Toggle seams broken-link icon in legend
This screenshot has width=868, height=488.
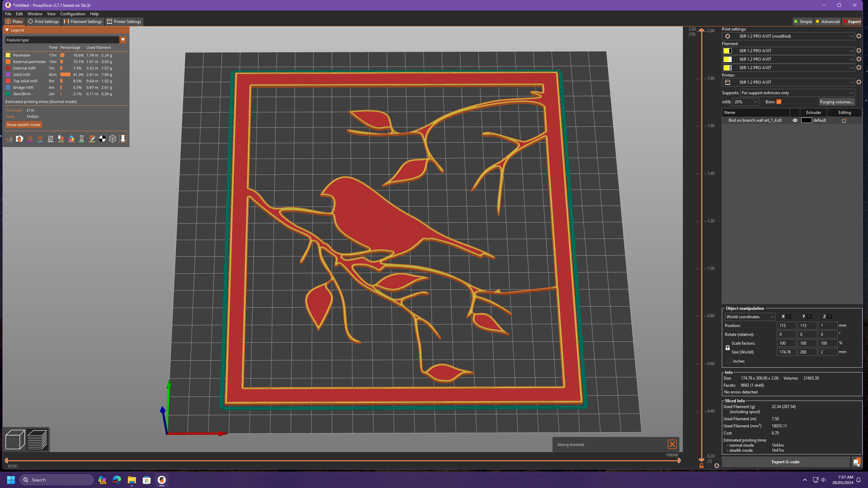coord(51,139)
